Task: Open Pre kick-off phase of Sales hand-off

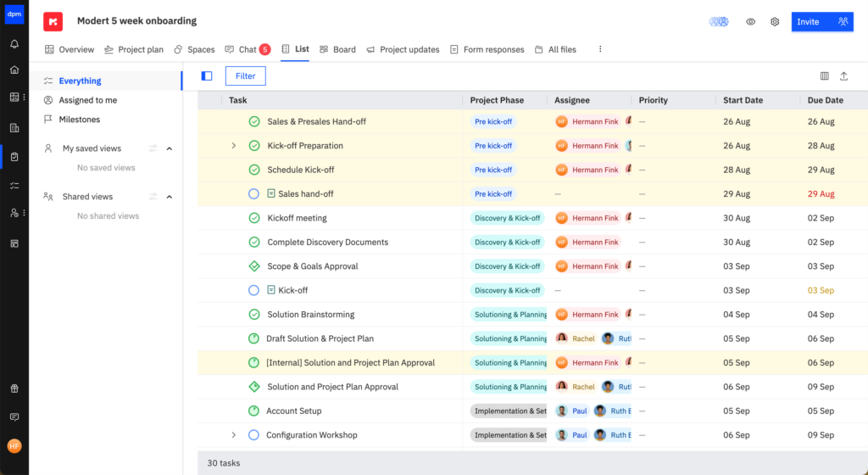Action: click(493, 193)
